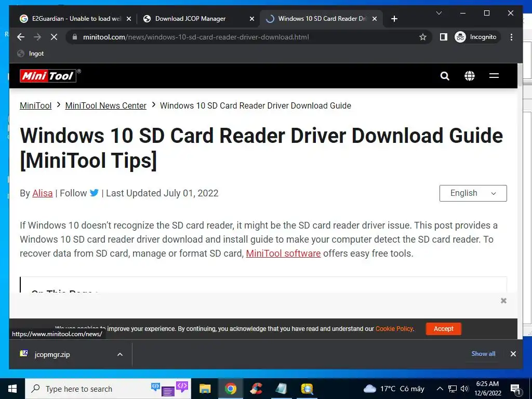This screenshot has height=399, width=532.
Task: Click the taskbar search box
Action: 108,389
